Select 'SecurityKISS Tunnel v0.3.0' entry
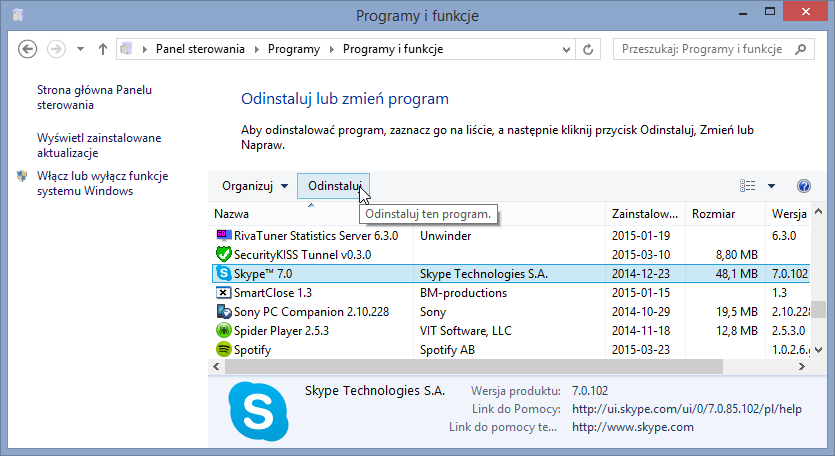This screenshot has width=835, height=456. [302, 255]
